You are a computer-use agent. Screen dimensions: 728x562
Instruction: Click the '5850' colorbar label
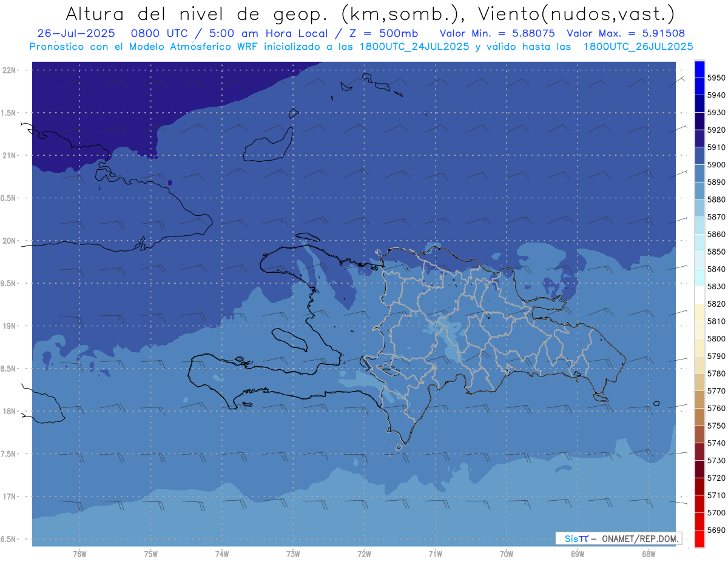pyautogui.click(x=716, y=252)
